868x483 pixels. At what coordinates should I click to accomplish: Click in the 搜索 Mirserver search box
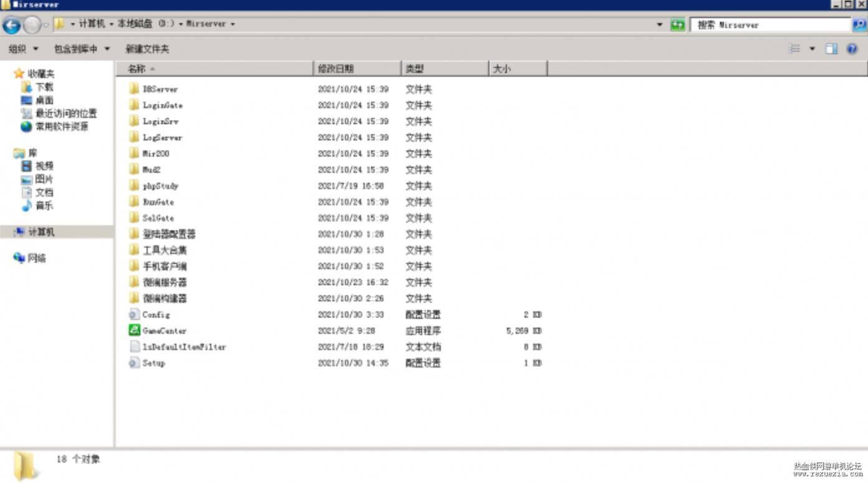[x=771, y=25]
